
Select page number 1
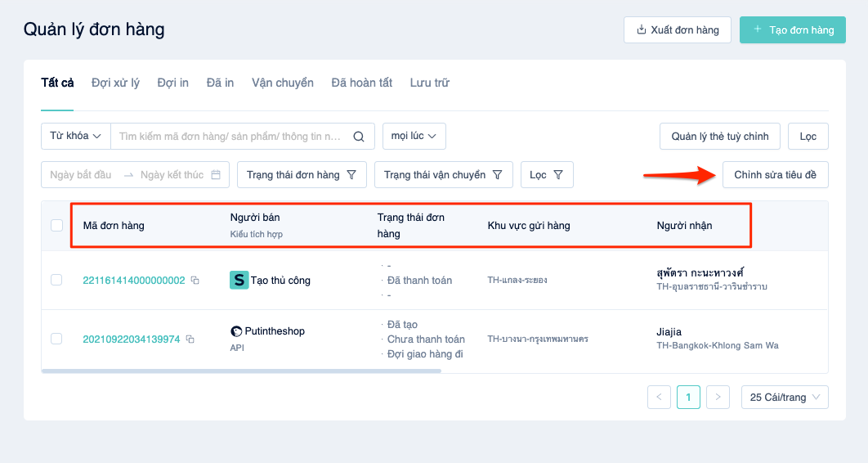(688, 397)
